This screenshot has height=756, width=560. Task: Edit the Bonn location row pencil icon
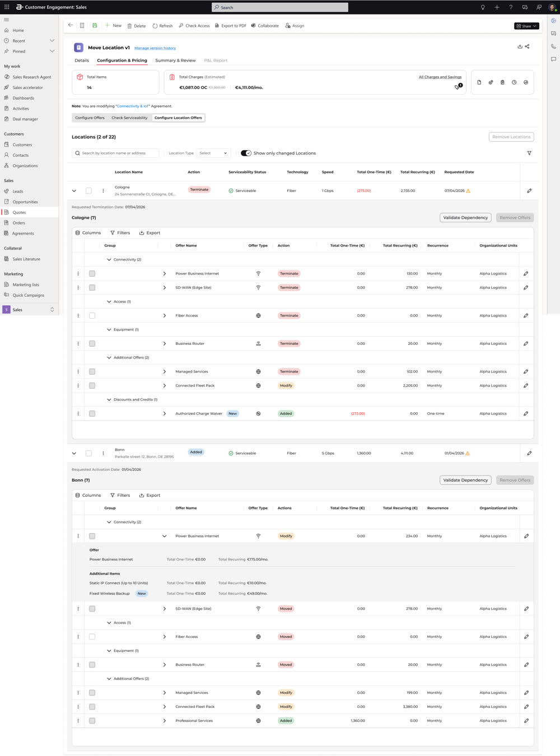coord(529,454)
